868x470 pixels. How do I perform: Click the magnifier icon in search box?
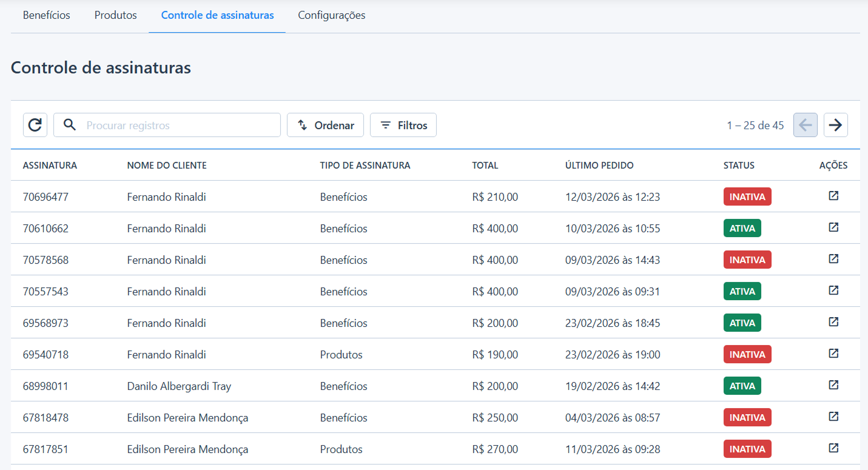[70, 125]
